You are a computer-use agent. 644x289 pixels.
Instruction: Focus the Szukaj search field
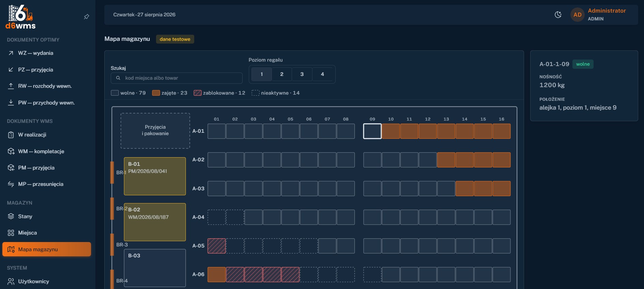click(x=177, y=78)
